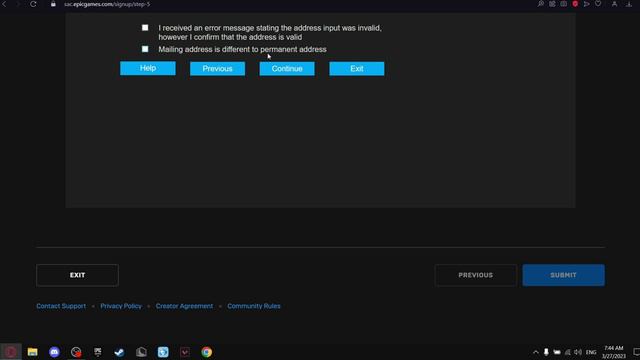Screen dimensions: 640x360
Task: Open Discord from the taskbar
Action: (x=54, y=352)
